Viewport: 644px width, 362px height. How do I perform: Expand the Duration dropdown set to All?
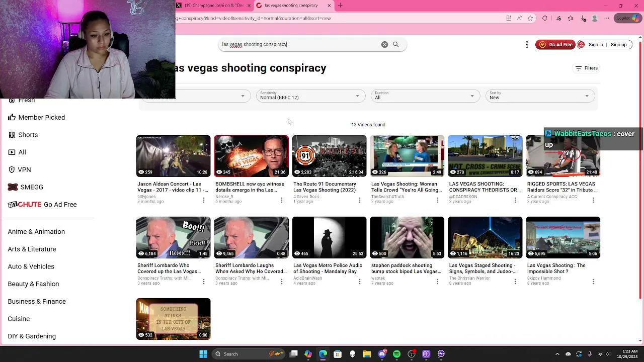425,96
